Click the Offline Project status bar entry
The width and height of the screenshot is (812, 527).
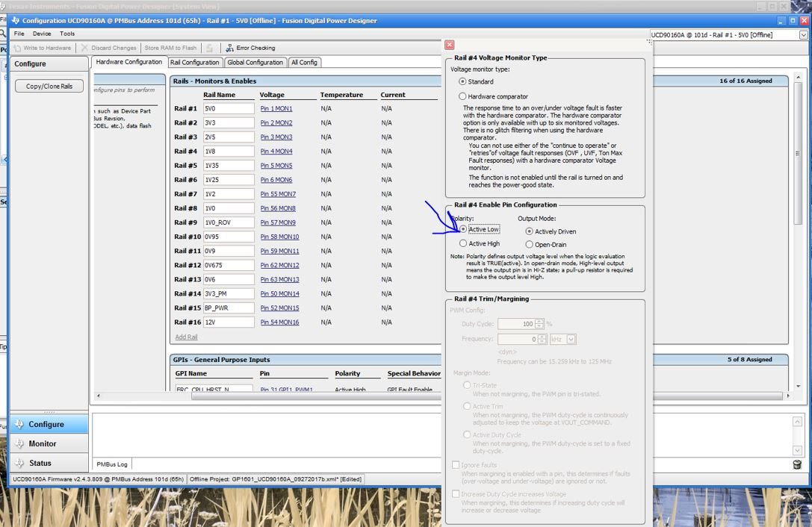[x=276, y=479]
